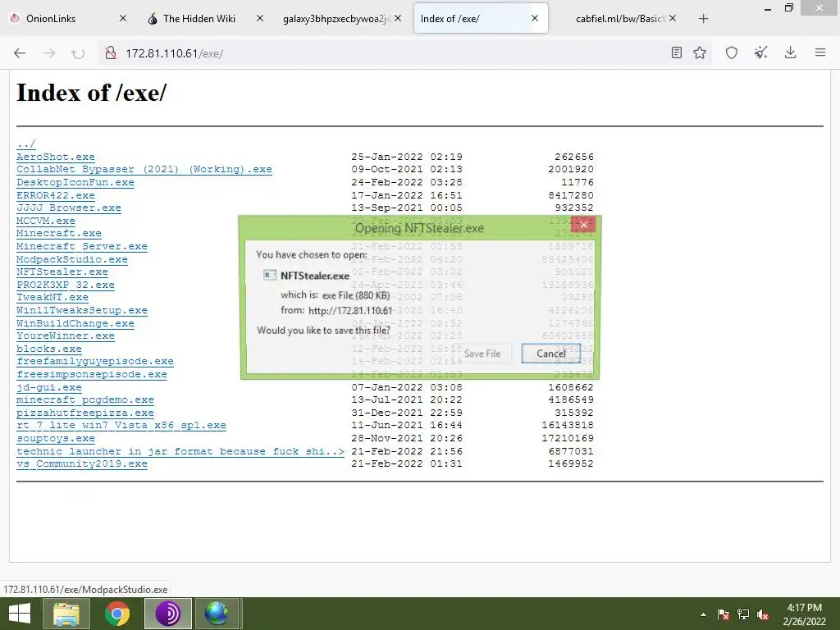Open the Windows Start button

(20, 614)
